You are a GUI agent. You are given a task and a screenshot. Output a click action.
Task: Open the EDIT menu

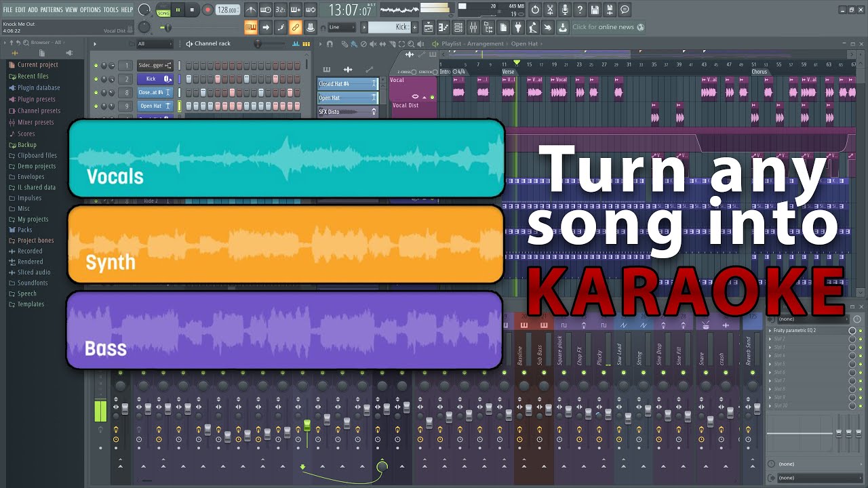pyautogui.click(x=20, y=9)
